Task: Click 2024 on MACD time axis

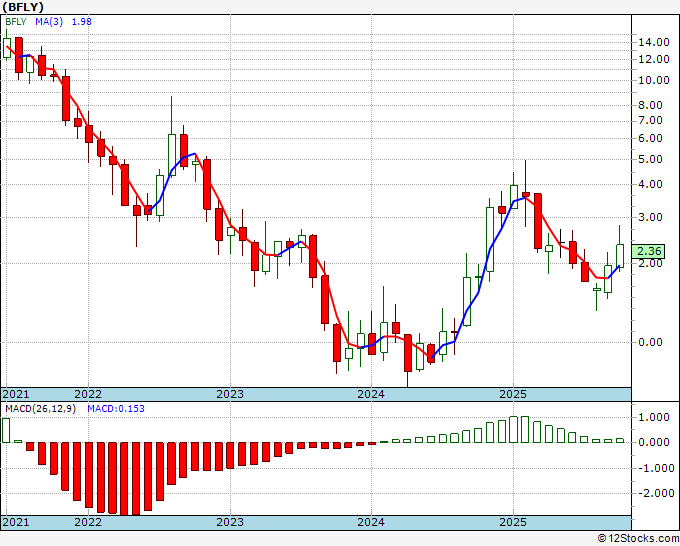Action: (371, 522)
